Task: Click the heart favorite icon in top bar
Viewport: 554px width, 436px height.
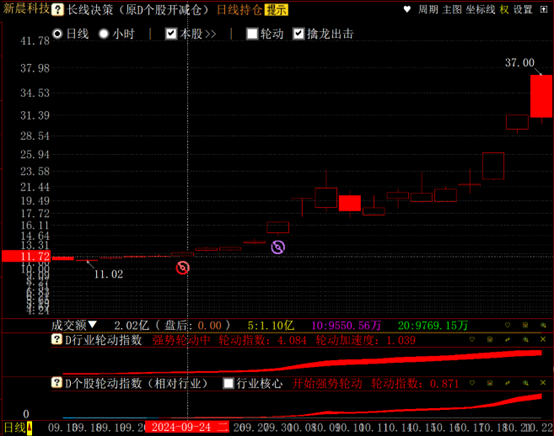Action: coord(407,10)
